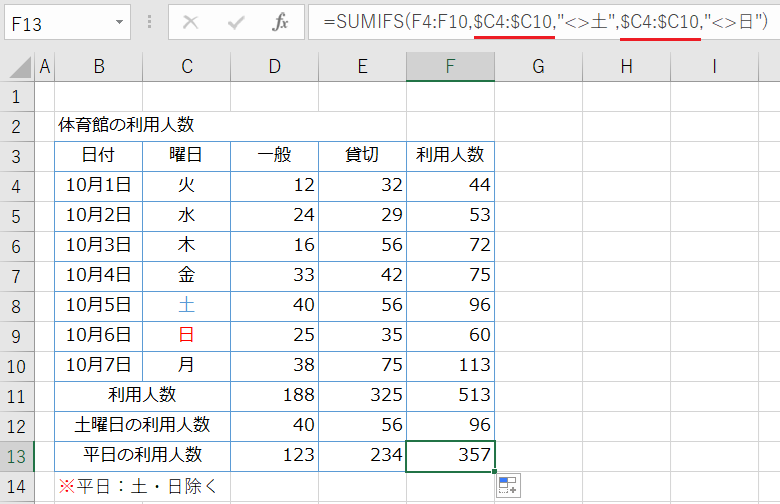This screenshot has width=780, height=504.
Task: Open the Auto Fill Options button
Action: (x=507, y=486)
